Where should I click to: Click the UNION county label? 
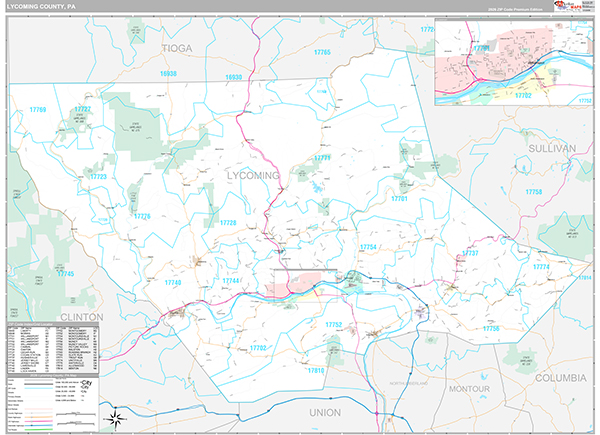323,412
